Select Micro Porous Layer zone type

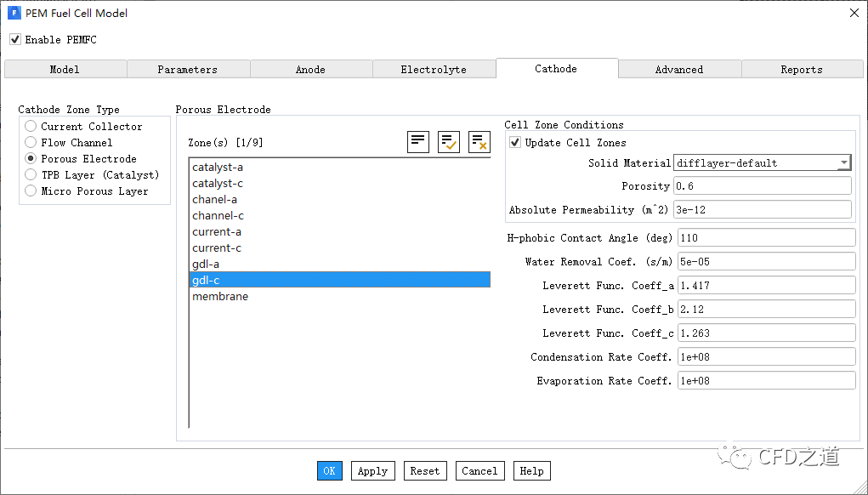coord(31,191)
